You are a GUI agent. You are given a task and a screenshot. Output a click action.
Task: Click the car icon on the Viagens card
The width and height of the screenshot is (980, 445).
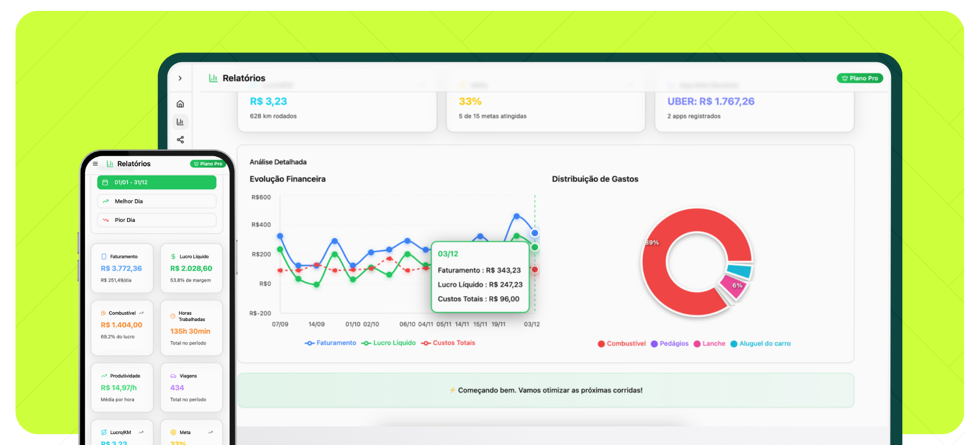(173, 376)
